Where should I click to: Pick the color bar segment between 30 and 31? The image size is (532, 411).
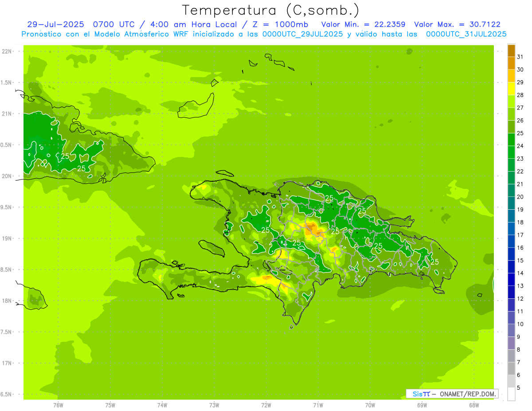tap(511, 63)
